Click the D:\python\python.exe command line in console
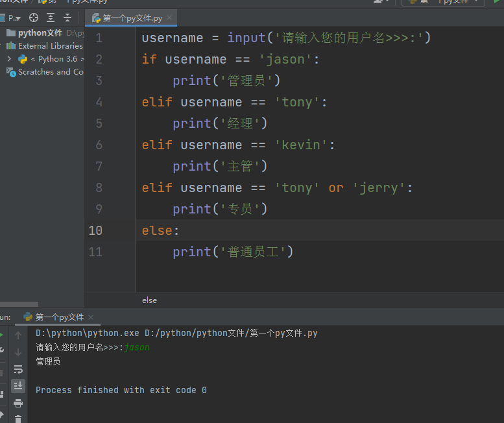The image size is (504, 423). [176, 333]
